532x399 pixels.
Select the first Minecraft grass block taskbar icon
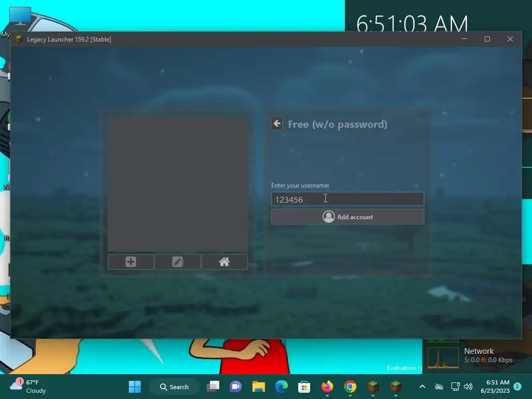coord(373,387)
